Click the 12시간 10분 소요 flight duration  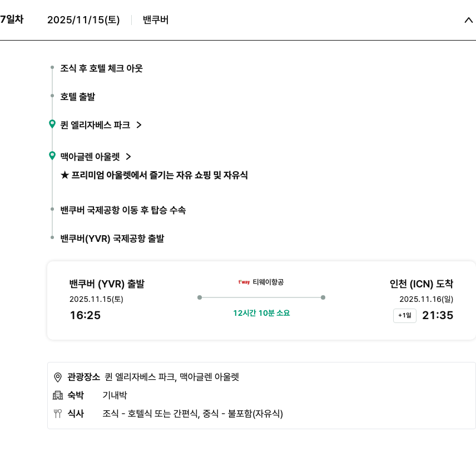coord(261,313)
